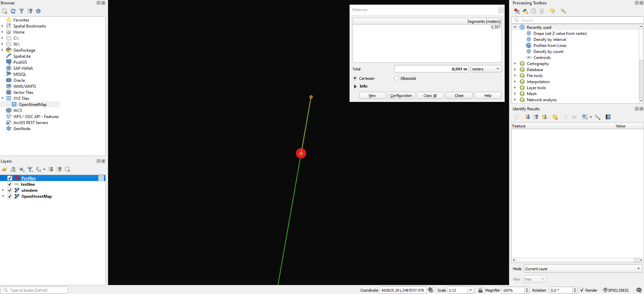Screen dimensions: 644x294
Task: Click Close button in Measure dialog
Action: click(x=459, y=96)
